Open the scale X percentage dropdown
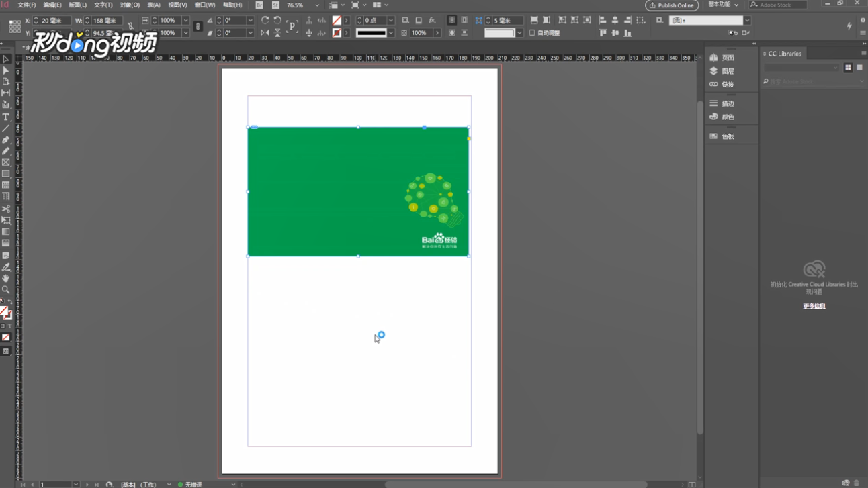This screenshot has height=488, width=868. tap(185, 21)
